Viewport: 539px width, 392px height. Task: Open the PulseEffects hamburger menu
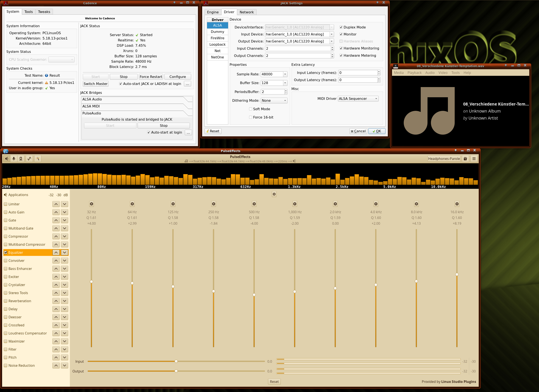[474, 158]
